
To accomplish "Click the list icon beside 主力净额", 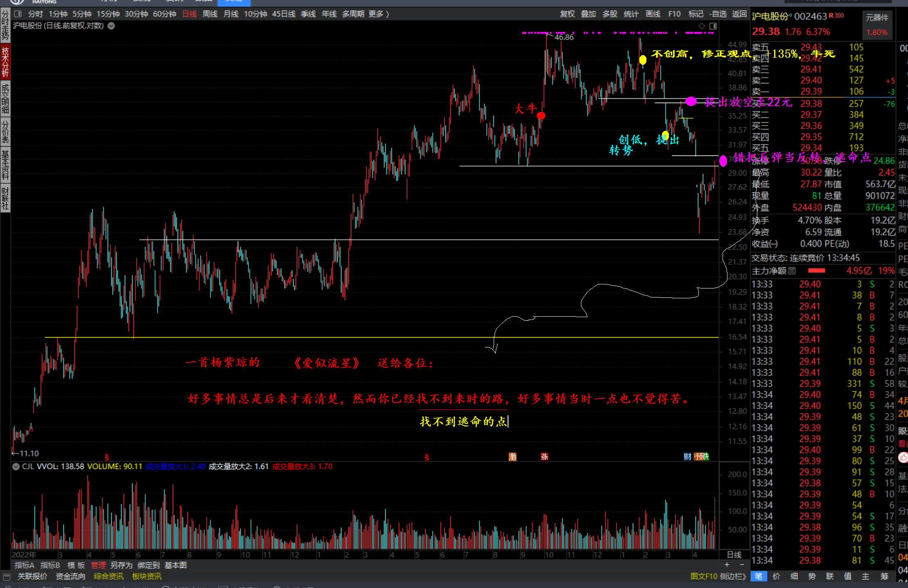I will [x=792, y=270].
